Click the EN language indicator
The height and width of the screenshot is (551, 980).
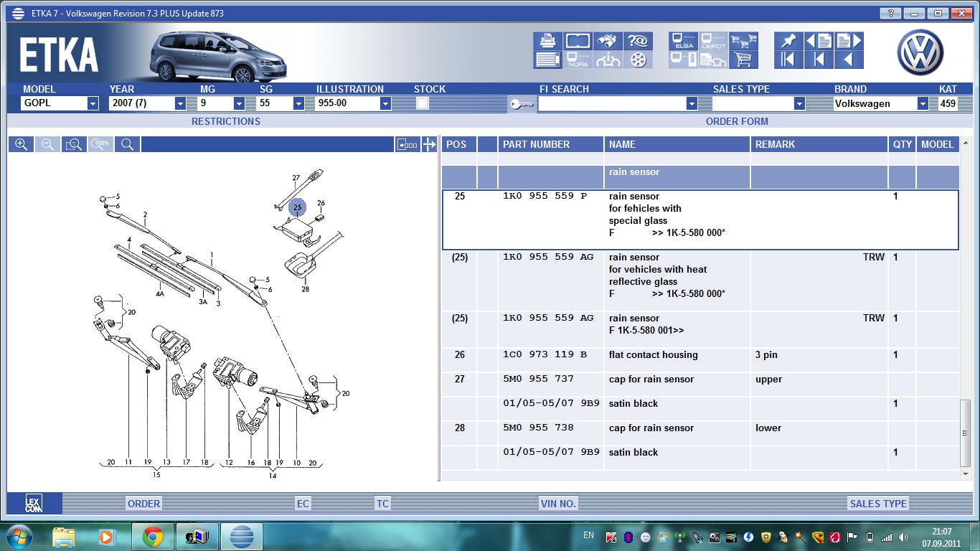click(x=588, y=535)
